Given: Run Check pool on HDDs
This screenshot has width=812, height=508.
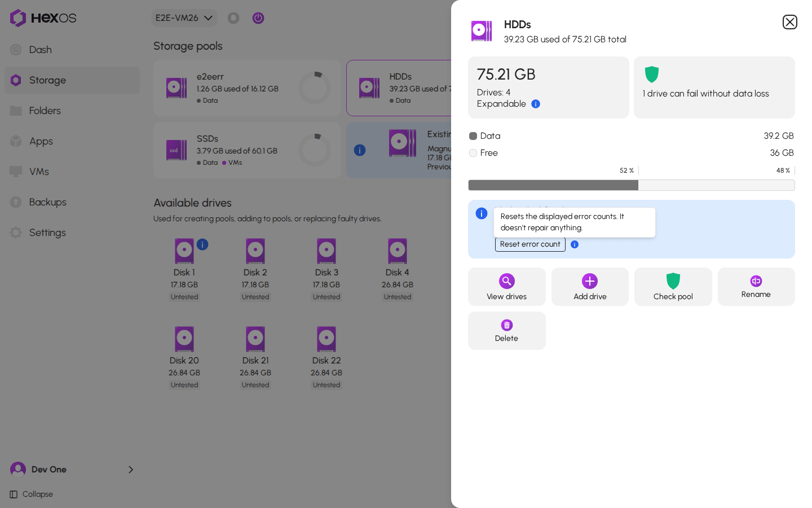Looking at the screenshot, I should [x=673, y=287].
